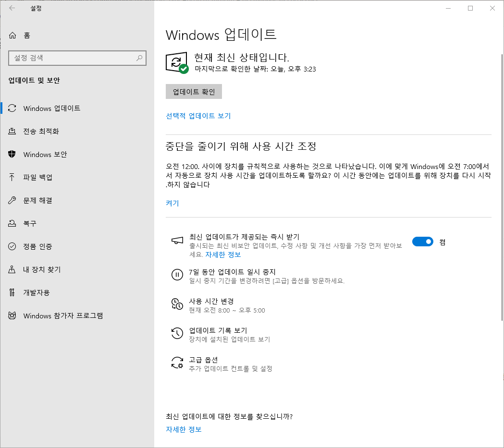This screenshot has height=448, width=504.
Task: Click 일시 중지 기간을 변경하려면 description text
Action: [267, 281]
